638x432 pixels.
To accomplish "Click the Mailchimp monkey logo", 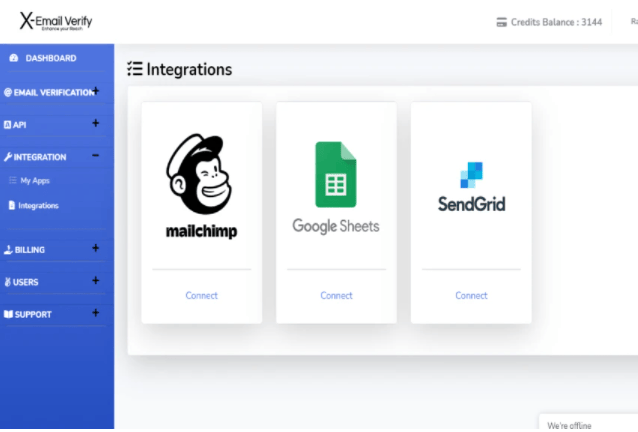I will 201,175.
